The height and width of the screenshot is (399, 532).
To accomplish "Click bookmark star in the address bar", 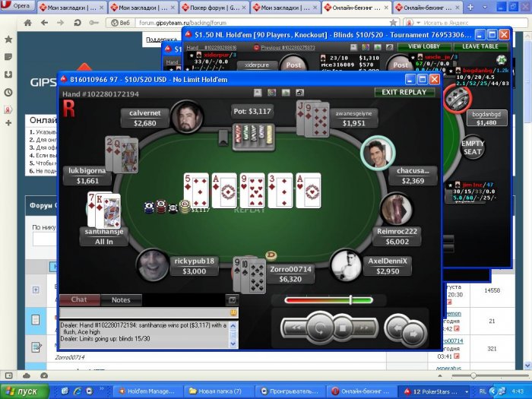I will click(393, 23).
